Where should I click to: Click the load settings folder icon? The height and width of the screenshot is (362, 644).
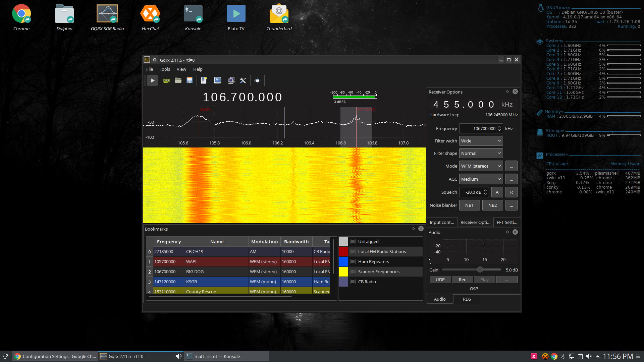coord(178,80)
